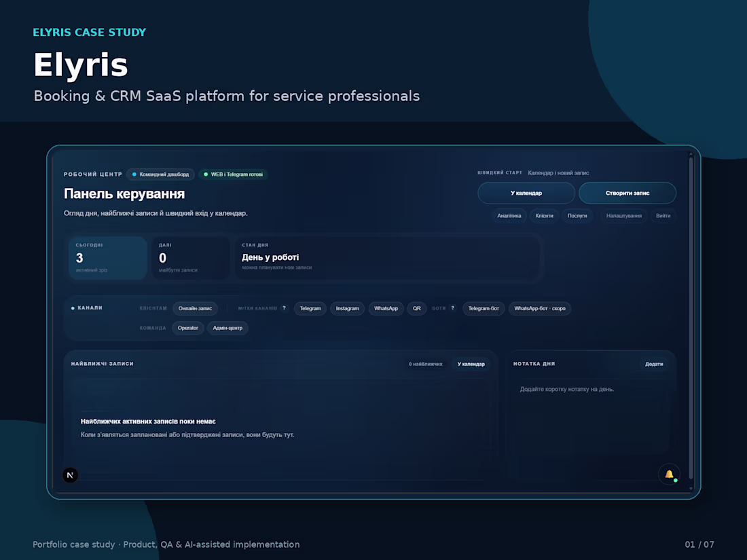Click the Telegram-бот chip
This screenshot has height=560, width=747.
(x=484, y=309)
